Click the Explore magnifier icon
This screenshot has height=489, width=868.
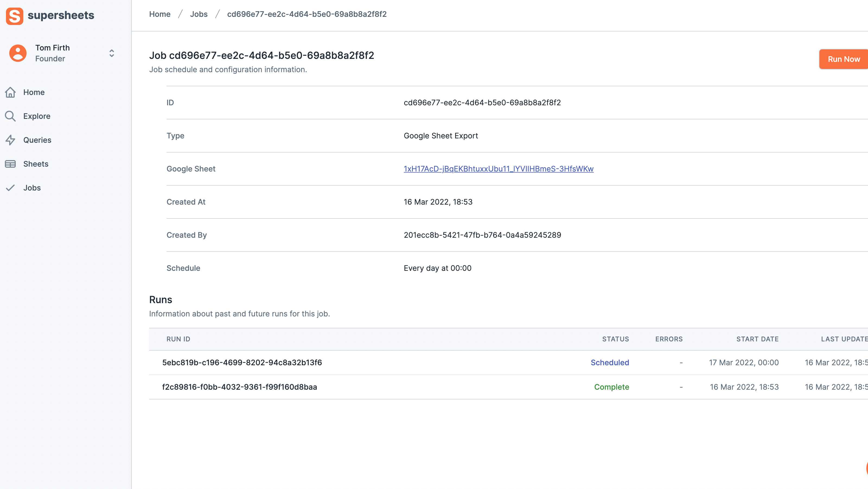pos(11,116)
